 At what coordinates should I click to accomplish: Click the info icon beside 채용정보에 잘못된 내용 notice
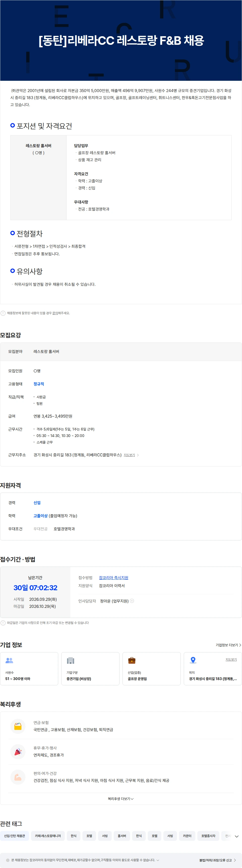coord(3,313)
